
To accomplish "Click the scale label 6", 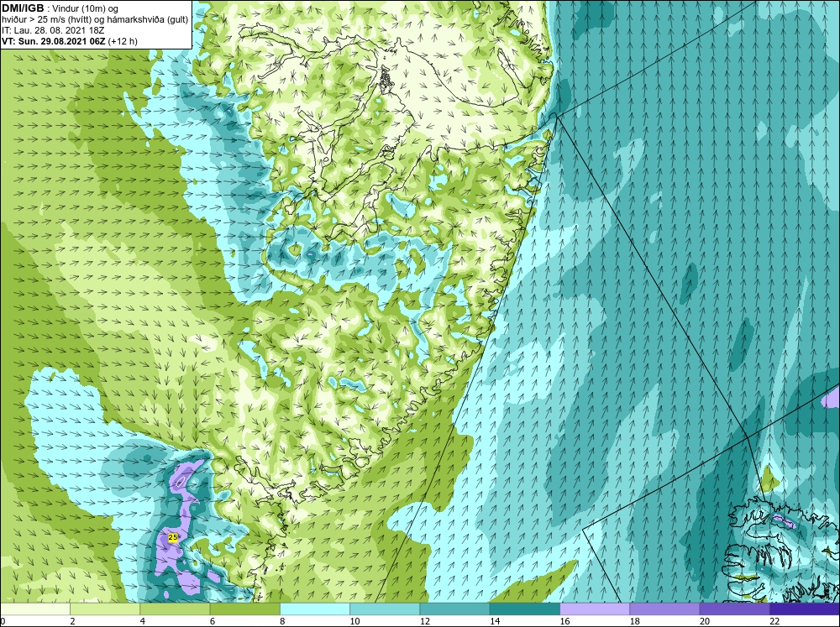I will click(x=213, y=621).
